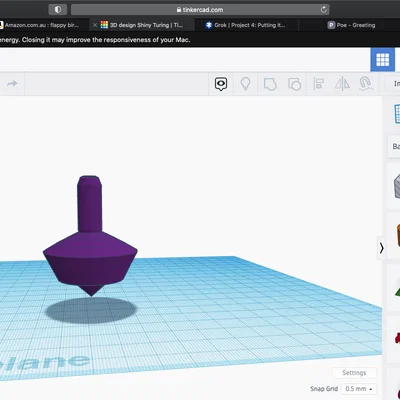
Task: Switch to the Amazon.com.au browser tab
Action: 42,25
